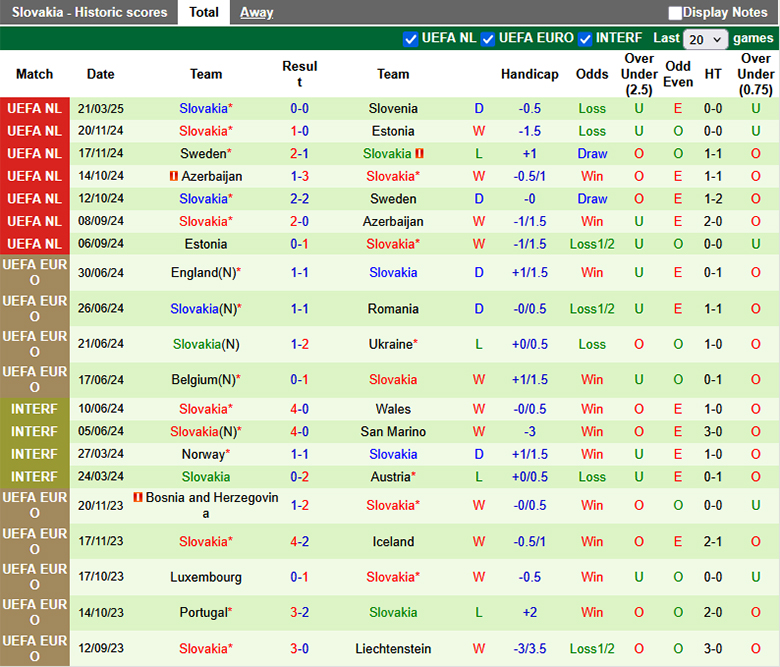Click handicap +2 in Portugal row

tap(529, 613)
